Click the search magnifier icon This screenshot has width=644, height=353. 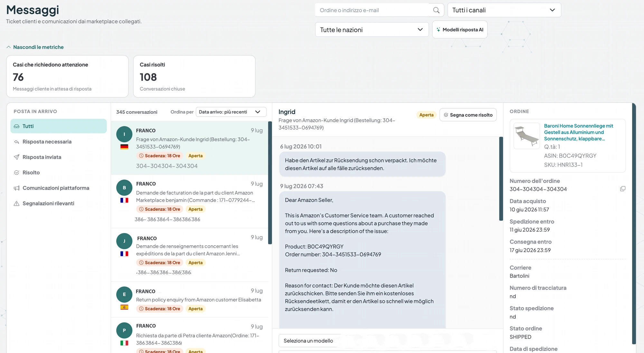coord(436,10)
